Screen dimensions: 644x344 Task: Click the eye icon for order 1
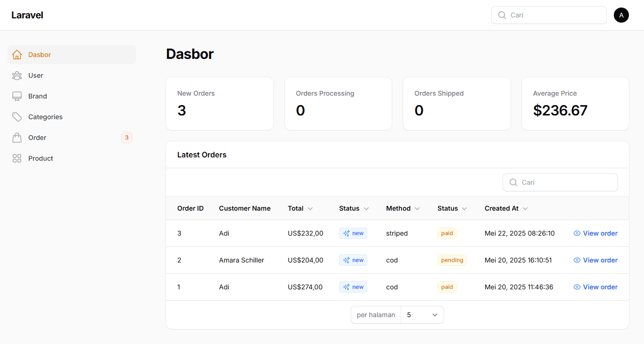(x=577, y=287)
